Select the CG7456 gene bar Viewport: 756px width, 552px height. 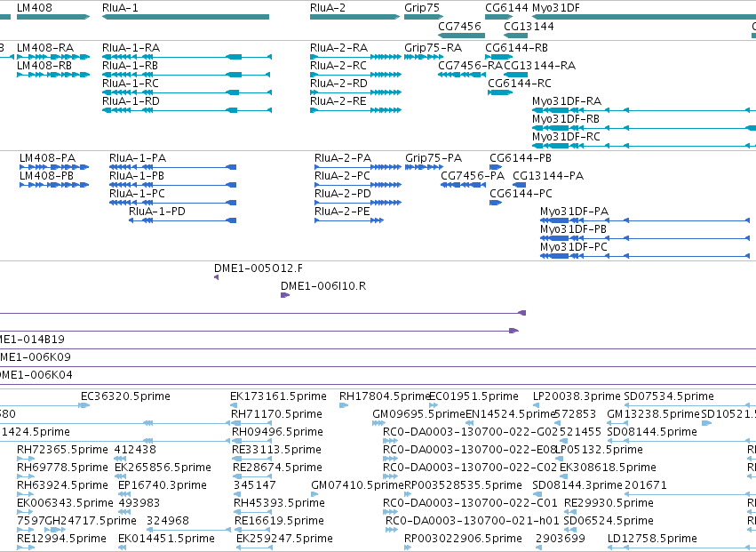click(x=461, y=35)
